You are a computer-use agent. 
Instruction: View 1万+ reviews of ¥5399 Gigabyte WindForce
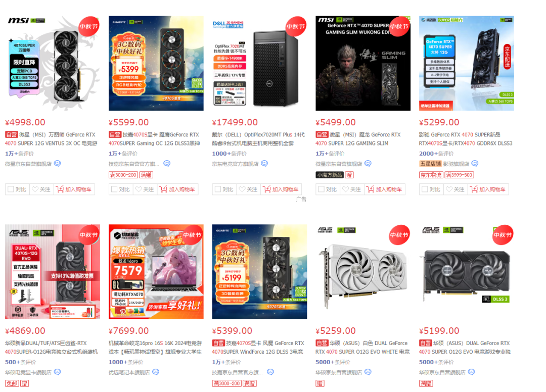pyautogui.click(x=226, y=362)
